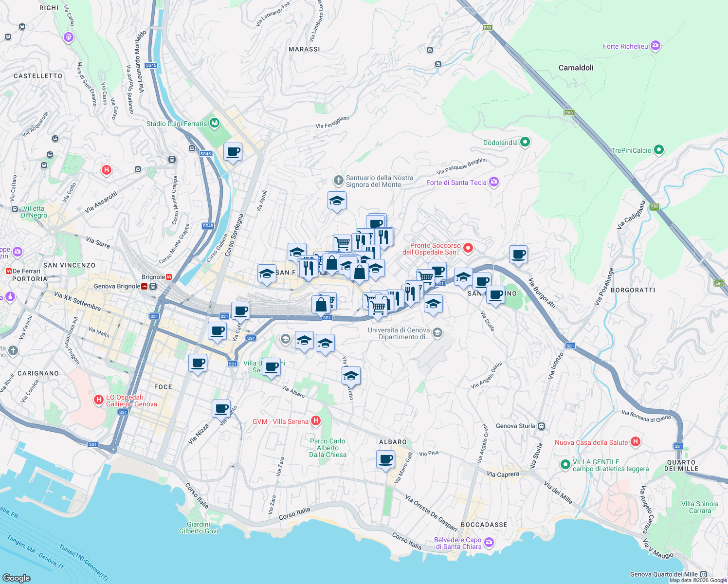Select the Dodolandia green pin
The height and width of the screenshot is (584, 728).
[525, 142]
